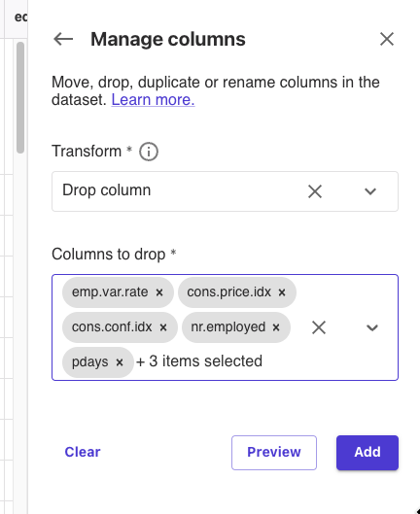Remove pdays chip from columns
The height and width of the screenshot is (514, 420).
[x=120, y=362]
